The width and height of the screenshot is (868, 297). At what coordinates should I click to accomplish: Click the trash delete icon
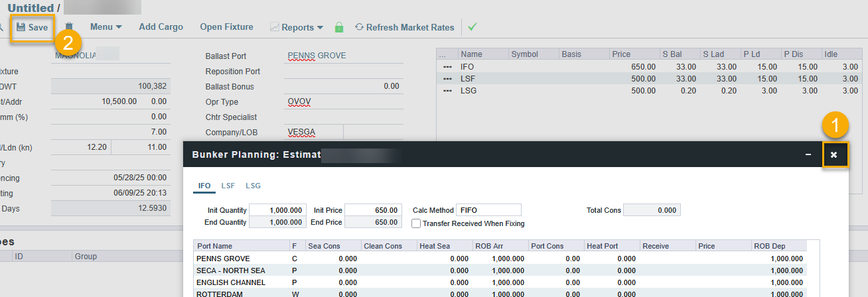pos(69,27)
